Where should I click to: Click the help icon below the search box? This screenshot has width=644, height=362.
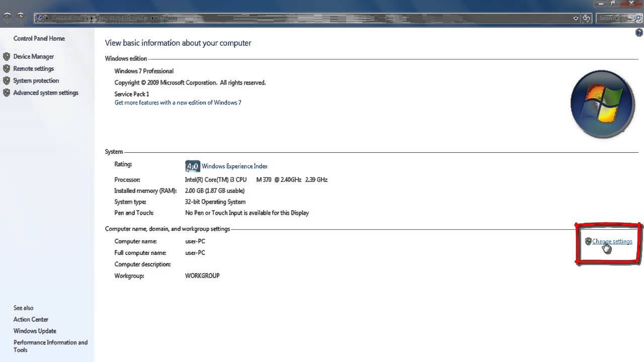coord(639,33)
